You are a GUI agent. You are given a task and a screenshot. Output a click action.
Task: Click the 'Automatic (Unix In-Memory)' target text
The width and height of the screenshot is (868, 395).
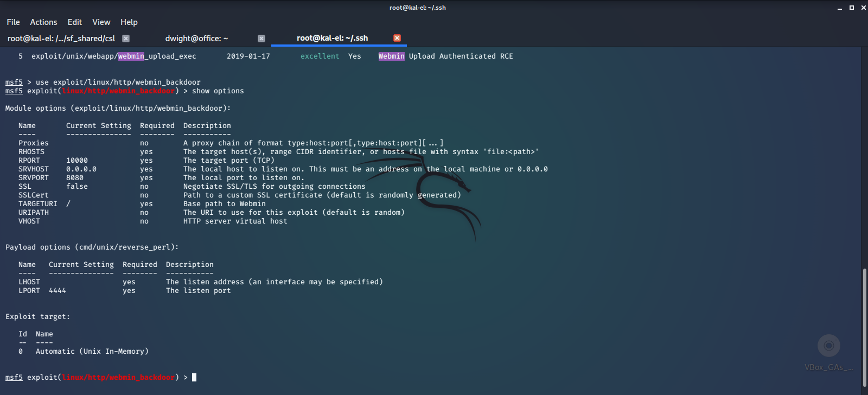click(x=92, y=352)
